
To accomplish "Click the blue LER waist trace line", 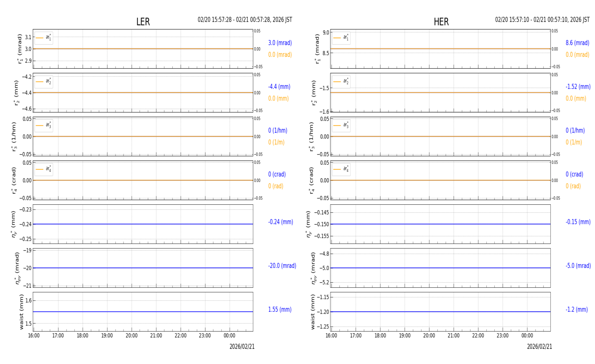I will coord(143,312).
